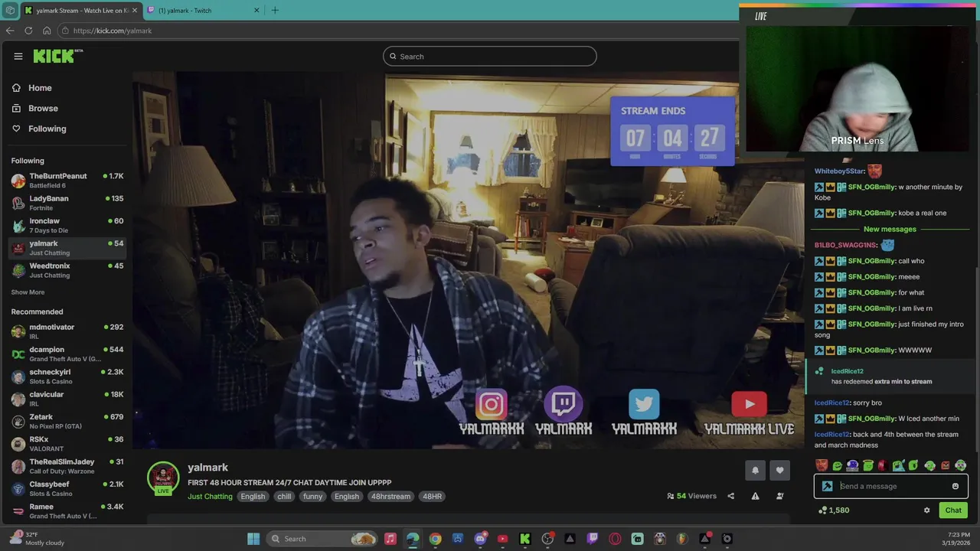Click the hammer badge icon in chat input
The image size is (980, 551).
(x=827, y=486)
